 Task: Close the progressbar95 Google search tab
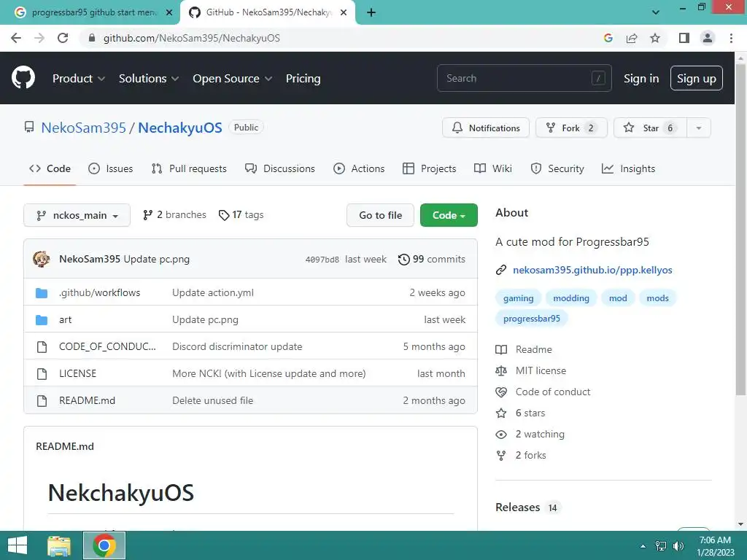click(169, 12)
